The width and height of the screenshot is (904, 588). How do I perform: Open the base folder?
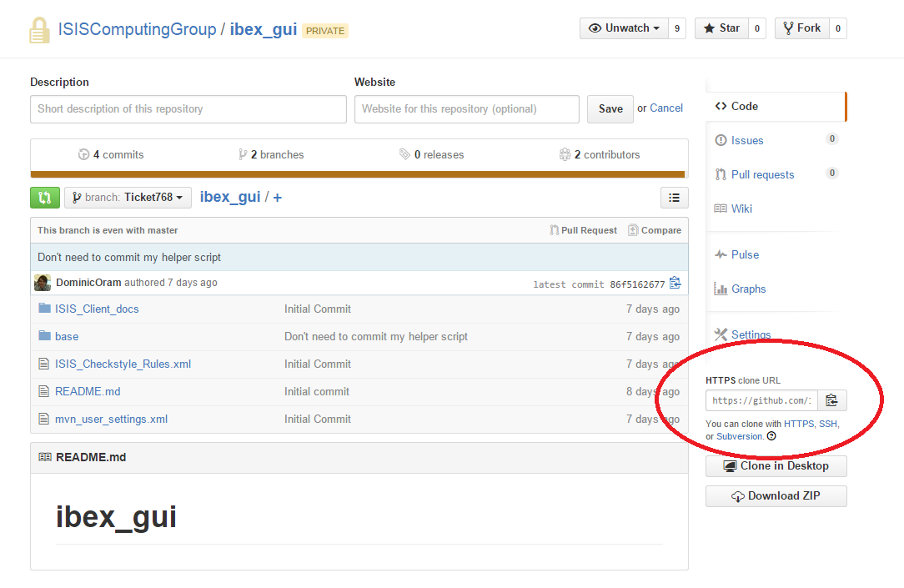67,337
